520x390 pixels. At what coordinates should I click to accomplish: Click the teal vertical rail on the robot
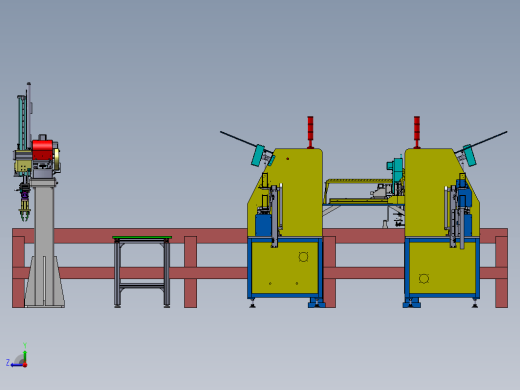(x=22, y=123)
